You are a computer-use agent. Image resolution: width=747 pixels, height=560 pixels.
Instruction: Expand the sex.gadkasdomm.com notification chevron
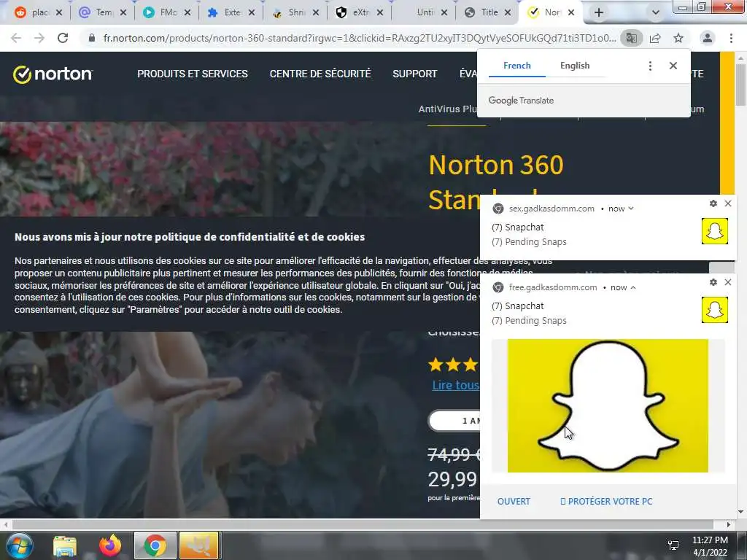631,209
